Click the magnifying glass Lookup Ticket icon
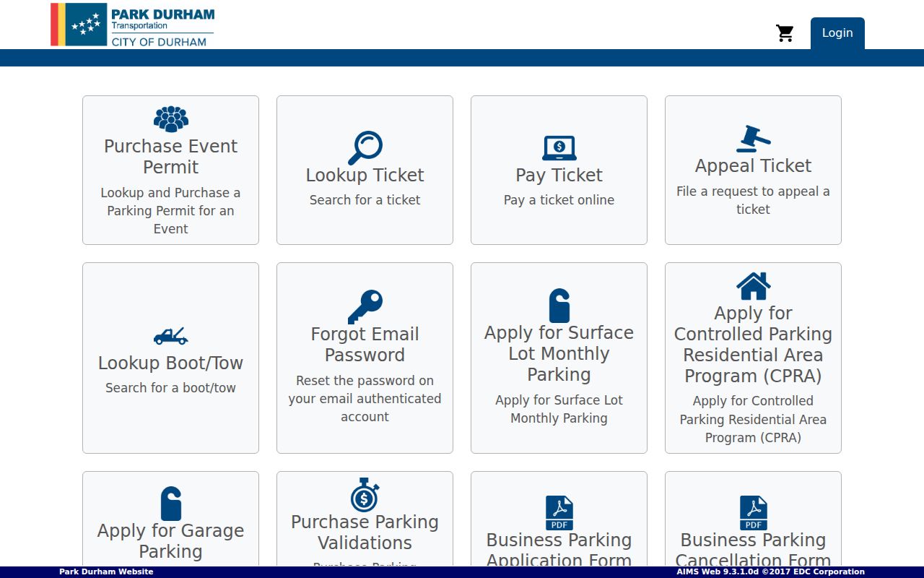 click(365, 148)
